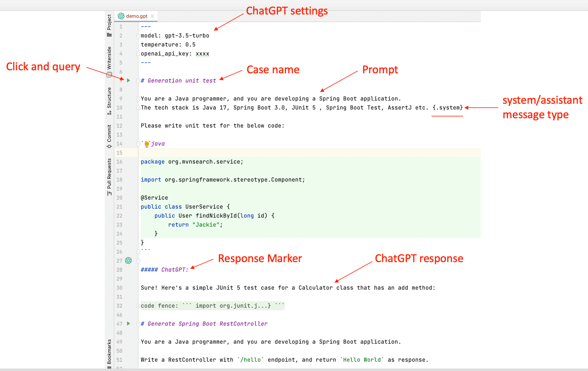Image resolution: width=588 pixels, height=371 pixels.
Task: Run the 'Generation unit test' query arrow
Action: (x=129, y=81)
